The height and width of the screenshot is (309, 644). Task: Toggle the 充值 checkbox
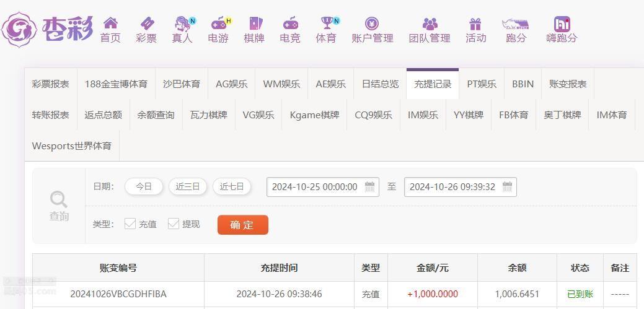(130, 224)
